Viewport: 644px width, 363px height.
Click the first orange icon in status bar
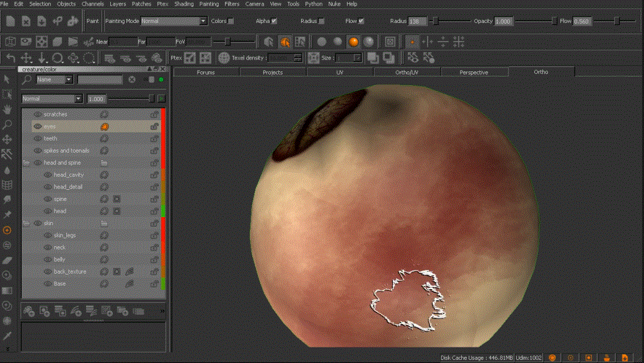[x=552, y=357]
